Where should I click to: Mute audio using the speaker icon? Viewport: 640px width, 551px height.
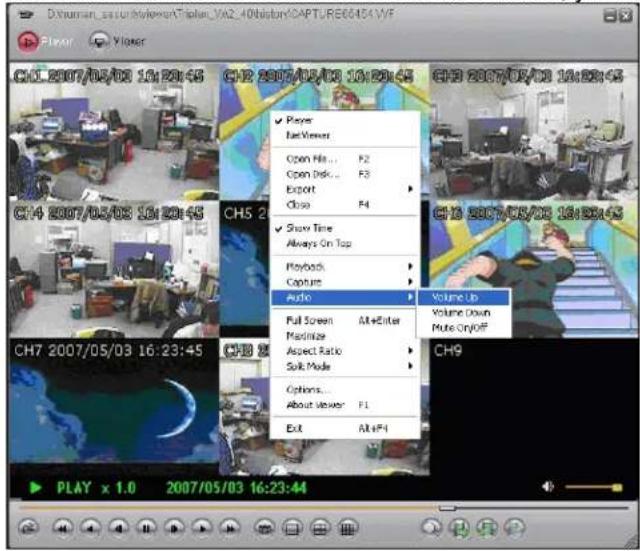coord(548,487)
